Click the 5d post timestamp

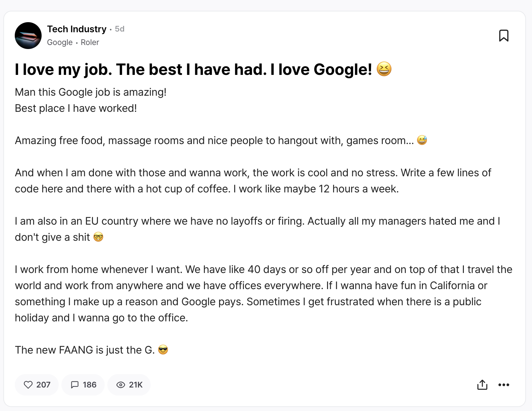pyautogui.click(x=120, y=29)
